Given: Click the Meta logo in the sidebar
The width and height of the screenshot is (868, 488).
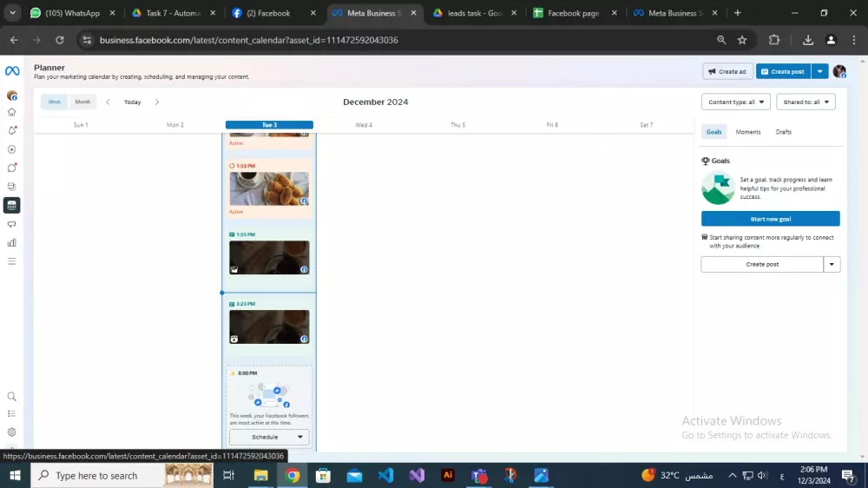Looking at the screenshot, I should (12, 71).
